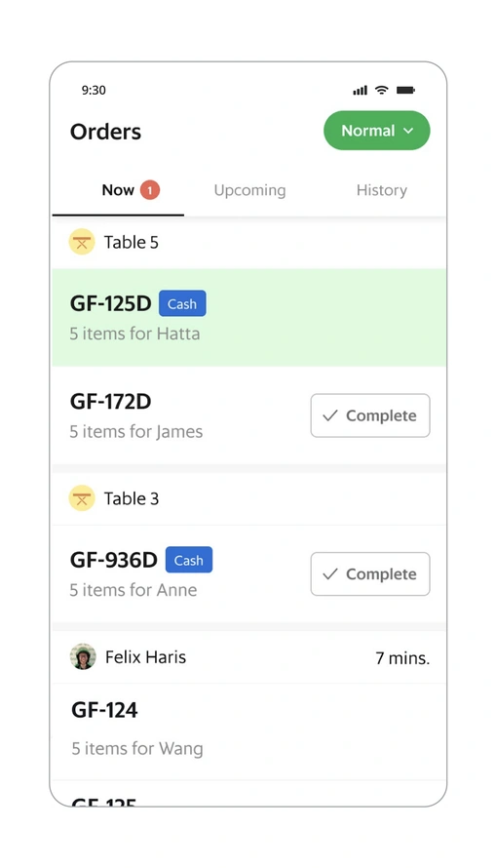Open highlighted order GF-125D for Hatta
The height and width of the screenshot is (868, 496).
click(x=248, y=317)
